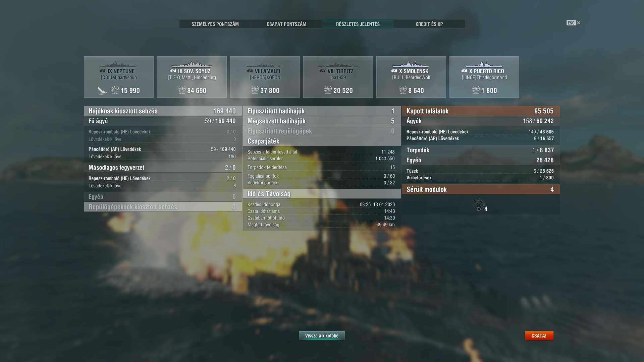Click the Smolensk ship silhouette icon
The image size is (644, 362).
tap(411, 64)
